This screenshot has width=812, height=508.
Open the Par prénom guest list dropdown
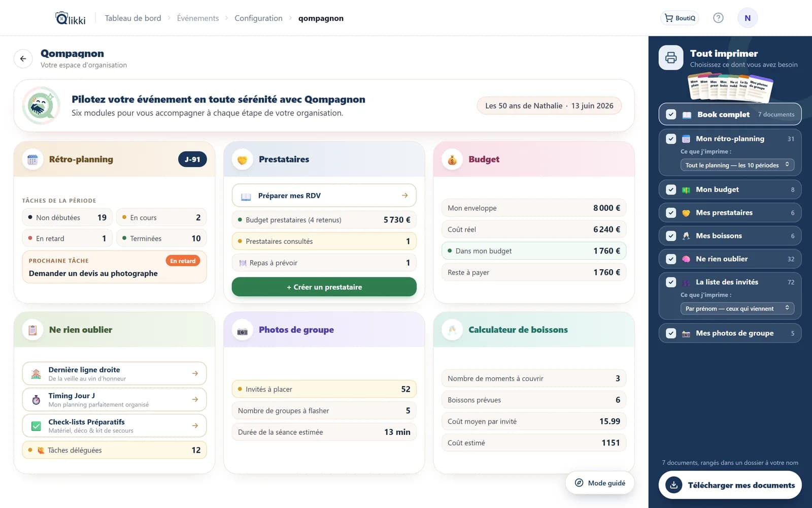point(737,308)
